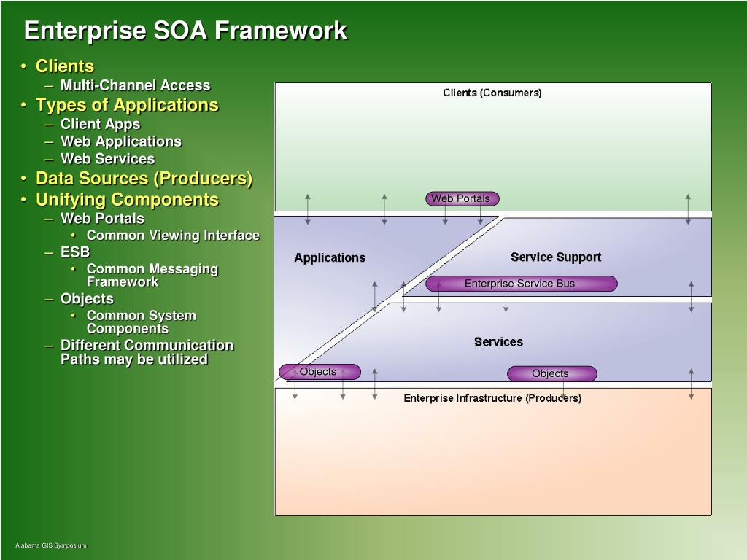Click Common System Components bullet
Viewport: 747px width, 560px height.
pyautogui.click(x=141, y=322)
